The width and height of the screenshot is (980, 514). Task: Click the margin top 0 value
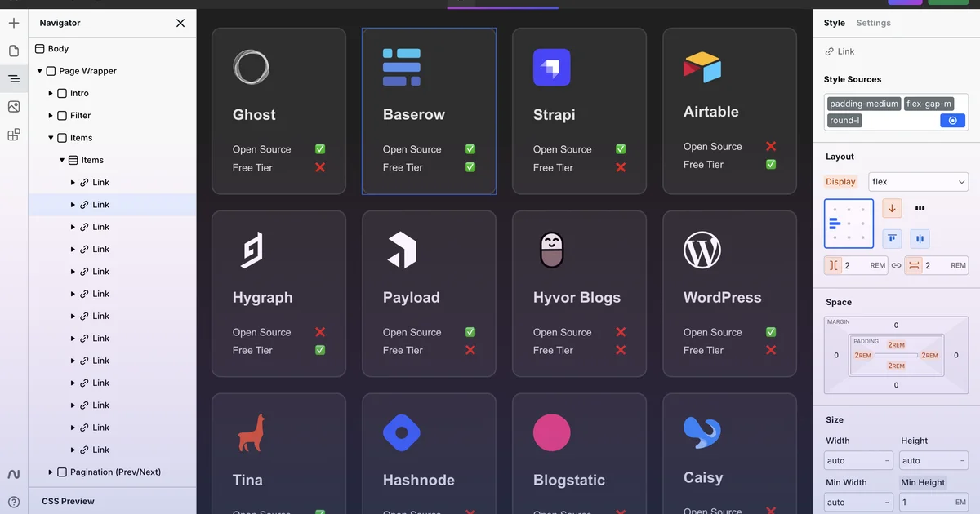(x=896, y=326)
